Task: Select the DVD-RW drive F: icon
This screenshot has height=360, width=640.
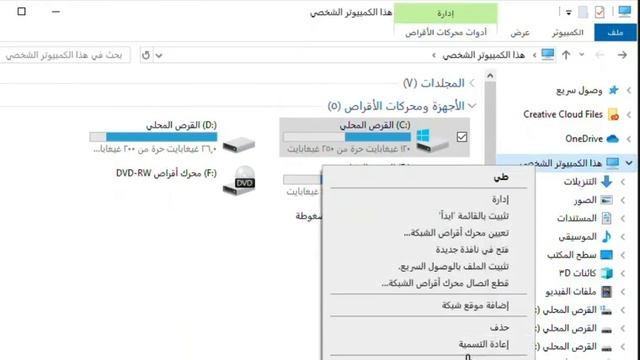Action: click(240, 180)
